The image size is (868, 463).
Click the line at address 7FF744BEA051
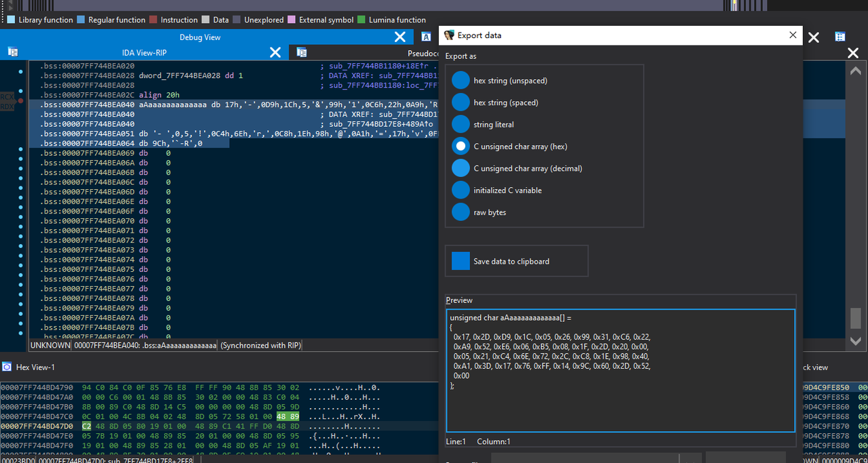233,134
